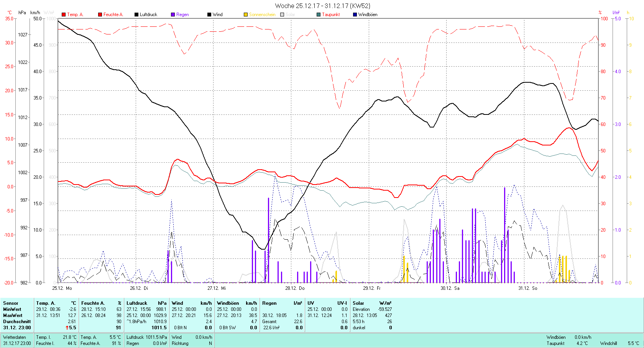Screen dimensions: 644x348
Task: Click the '26.12. Di' date axis label
Action: click(x=139, y=288)
